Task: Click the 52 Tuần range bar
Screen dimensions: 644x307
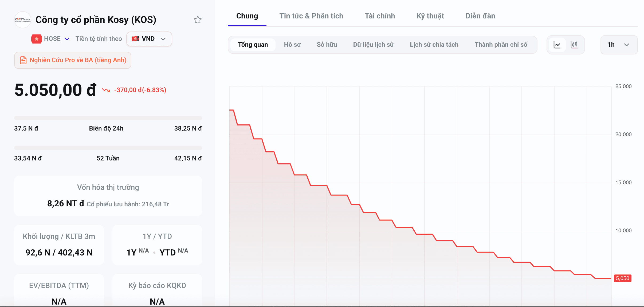Action: click(x=108, y=148)
